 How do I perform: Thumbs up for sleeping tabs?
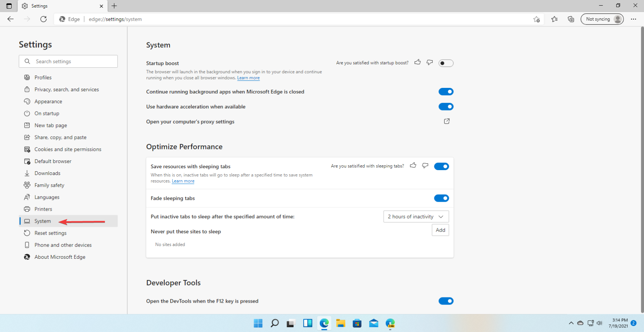pyautogui.click(x=413, y=165)
